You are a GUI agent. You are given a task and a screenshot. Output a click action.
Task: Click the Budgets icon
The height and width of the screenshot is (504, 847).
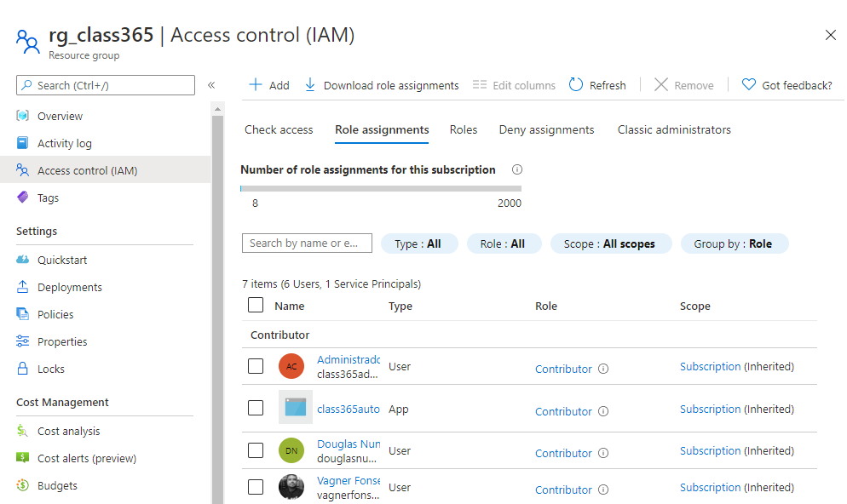tap(23, 485)
